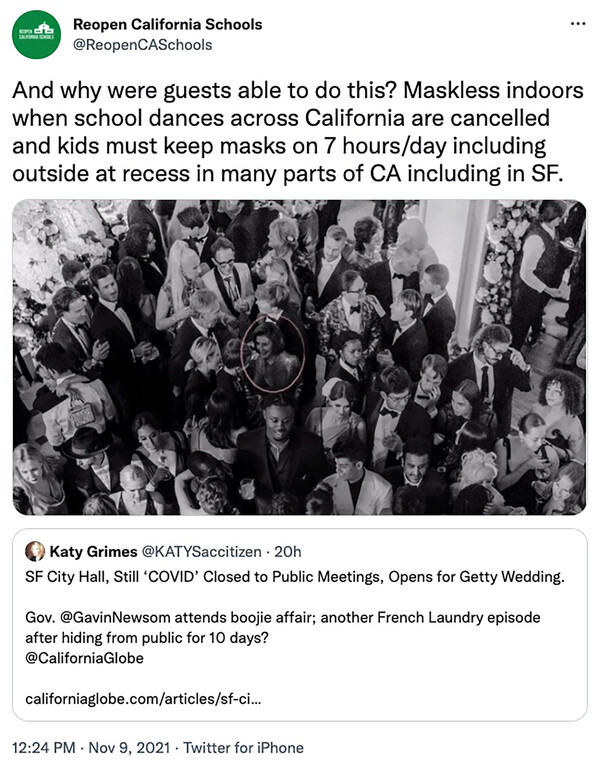Image resolution: width=600 pixels, height=766 pixels.
Task: Click Katy Grimes's small profile picture
Action: coord(35,551)
